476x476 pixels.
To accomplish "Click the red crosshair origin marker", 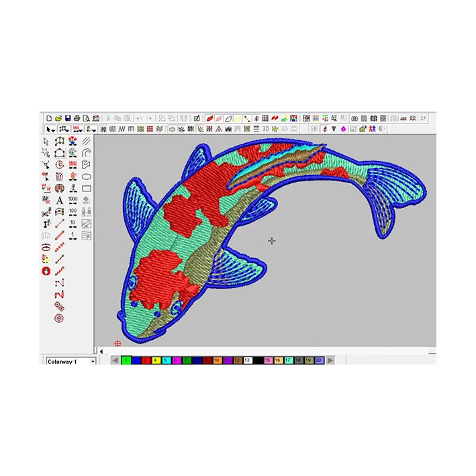I will tap(117, 343).
